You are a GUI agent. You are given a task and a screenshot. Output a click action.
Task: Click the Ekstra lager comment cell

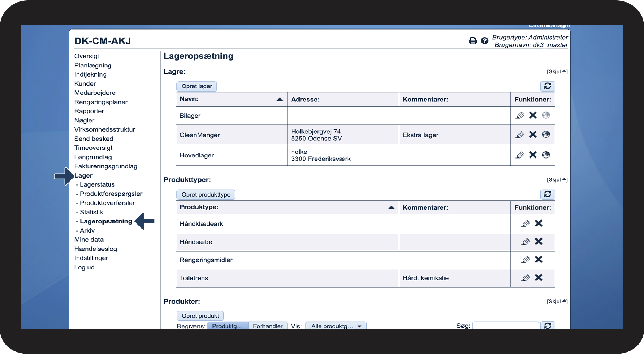(455, 135)
